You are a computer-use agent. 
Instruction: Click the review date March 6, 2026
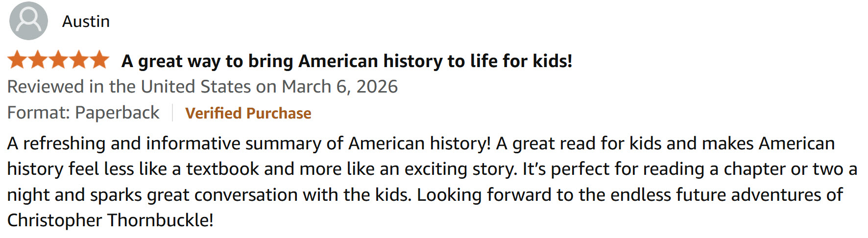[339, 87]
